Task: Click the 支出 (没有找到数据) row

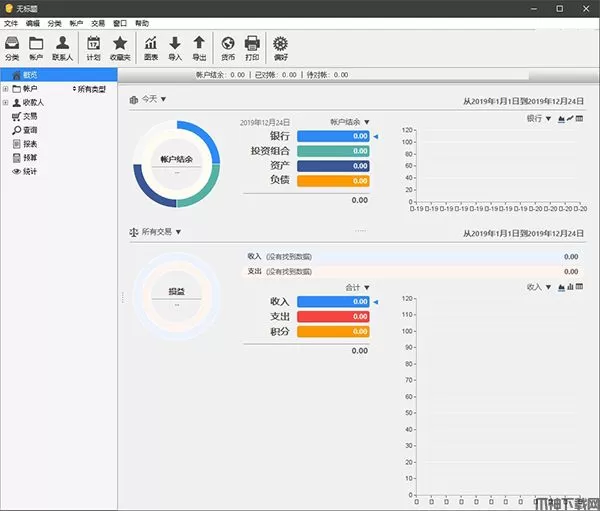Action: point(414,272)
